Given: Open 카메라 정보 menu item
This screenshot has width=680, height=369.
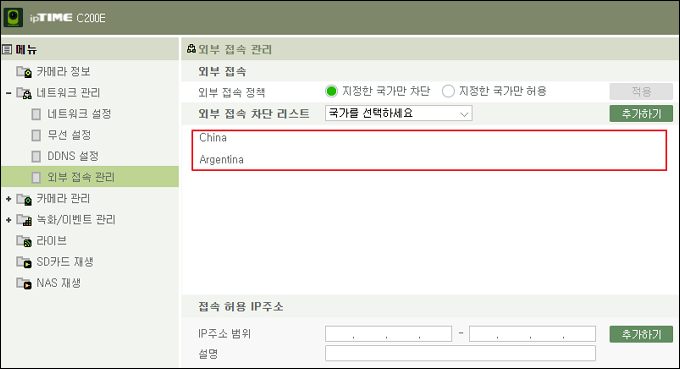Looking at the screenshot, I should (x=63, y=72).
